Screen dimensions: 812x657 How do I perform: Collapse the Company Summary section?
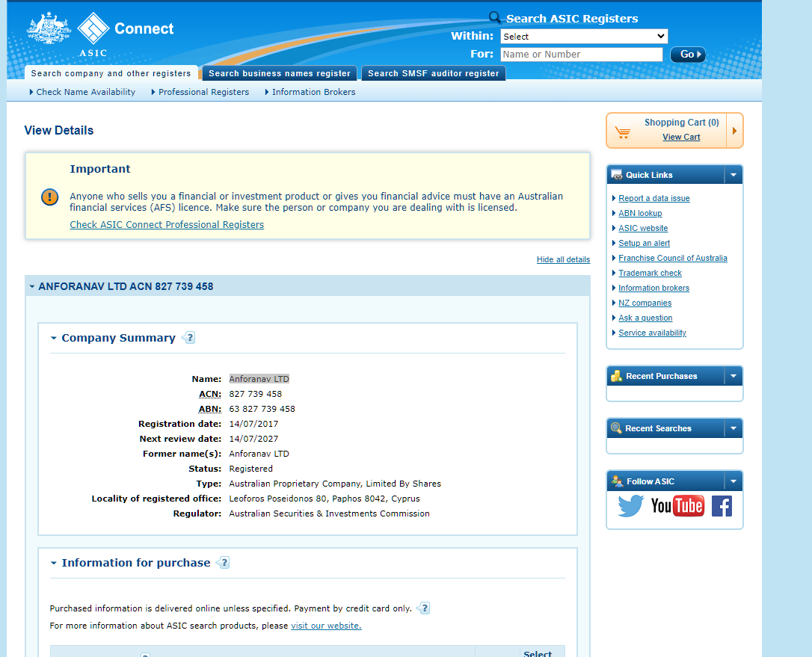(x=54, y=338)
